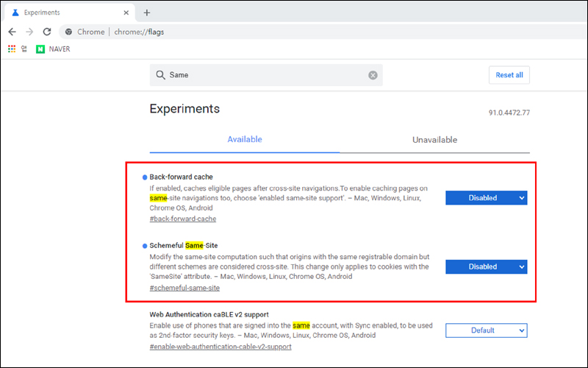Viewport: 588px width, 368px height.
Task: Close the Experiments tab
Action: pyautogui.click(x=126, y=13)
